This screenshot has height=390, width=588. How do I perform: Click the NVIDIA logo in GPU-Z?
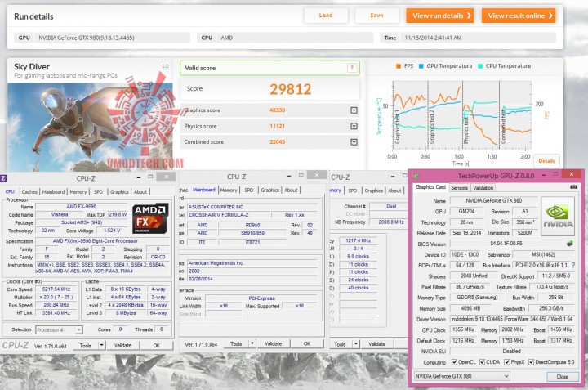click(558, 217)
